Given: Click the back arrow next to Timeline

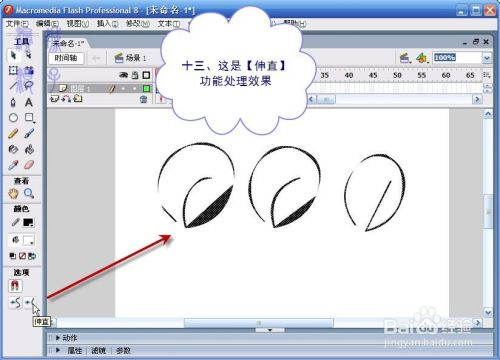Looking at the screenshot, I should tap(96, 58).
